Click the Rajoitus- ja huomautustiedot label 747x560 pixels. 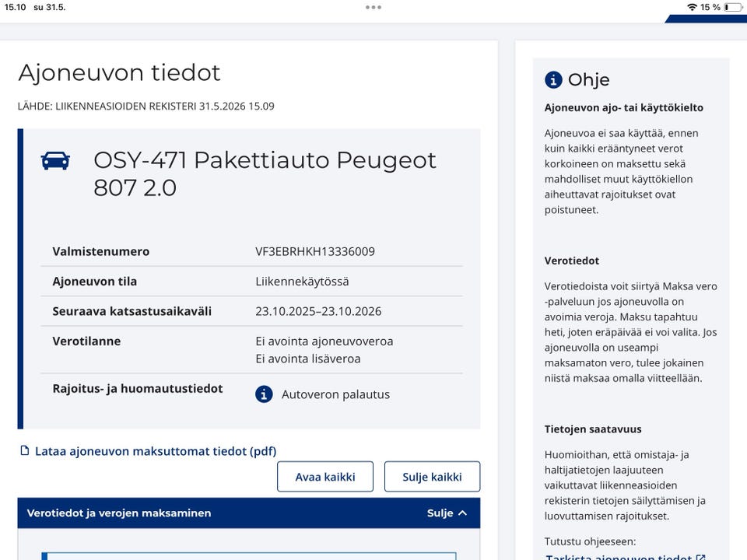pos(138,389)
